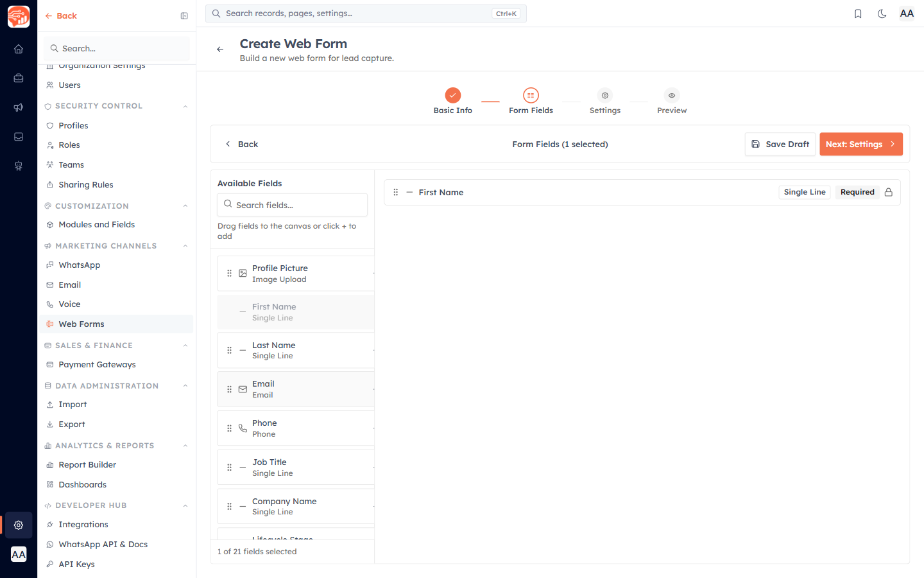Open the AI assistant icon in rail
Screen dimensions: 924x578
[19, 166]
